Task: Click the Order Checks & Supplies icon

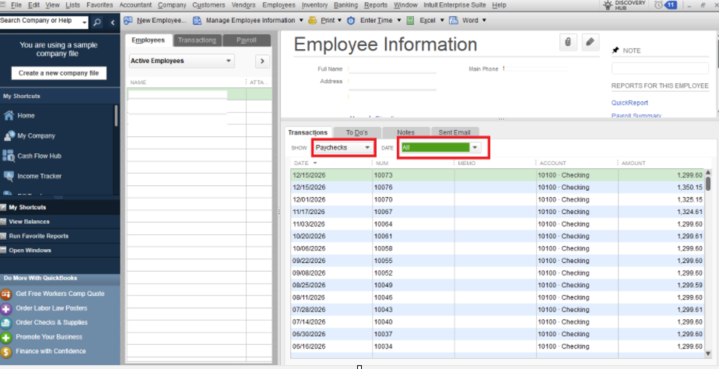Action: coord(6,323)
